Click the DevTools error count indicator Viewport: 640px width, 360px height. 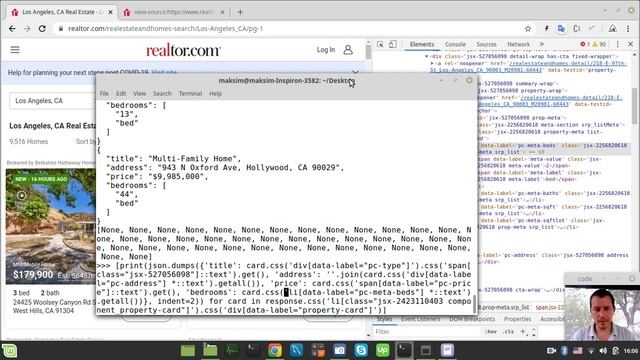point(585,44)
